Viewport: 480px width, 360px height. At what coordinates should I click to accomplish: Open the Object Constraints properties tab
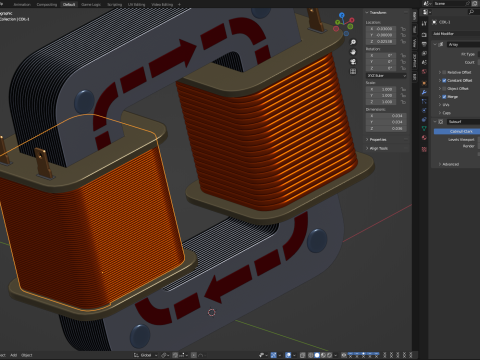coord(424,119)
